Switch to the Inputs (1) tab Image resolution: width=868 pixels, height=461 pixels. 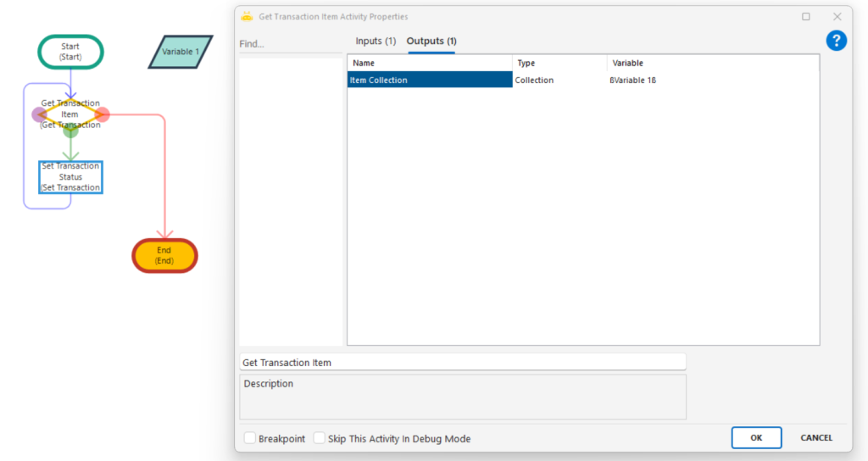(376, 42)
